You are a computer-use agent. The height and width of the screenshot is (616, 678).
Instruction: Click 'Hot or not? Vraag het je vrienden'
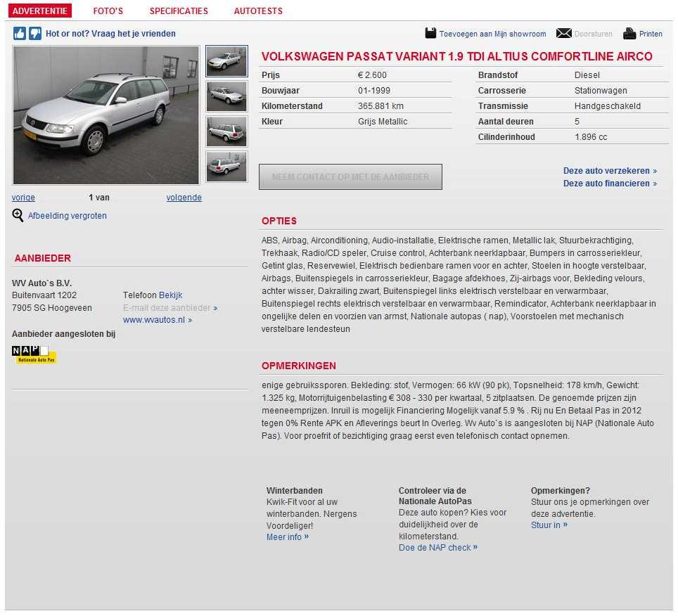click(x=110, y=34)
